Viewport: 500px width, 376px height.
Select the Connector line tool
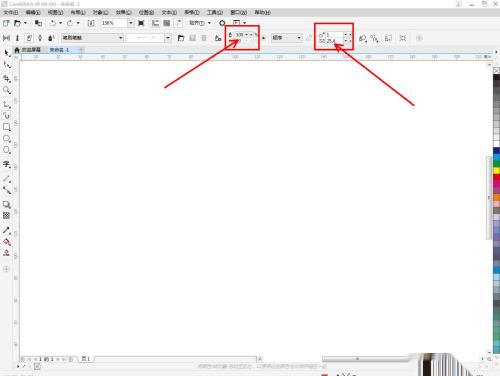6,190
